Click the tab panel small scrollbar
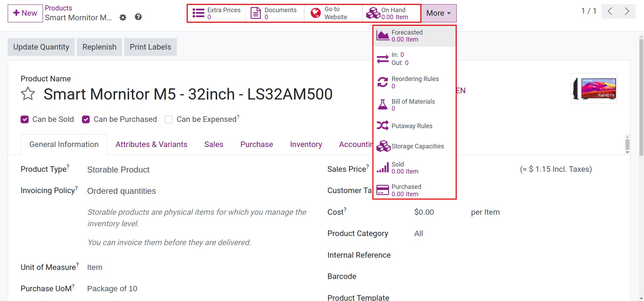The width and height of the screenshot is (644, 301). 627,145
